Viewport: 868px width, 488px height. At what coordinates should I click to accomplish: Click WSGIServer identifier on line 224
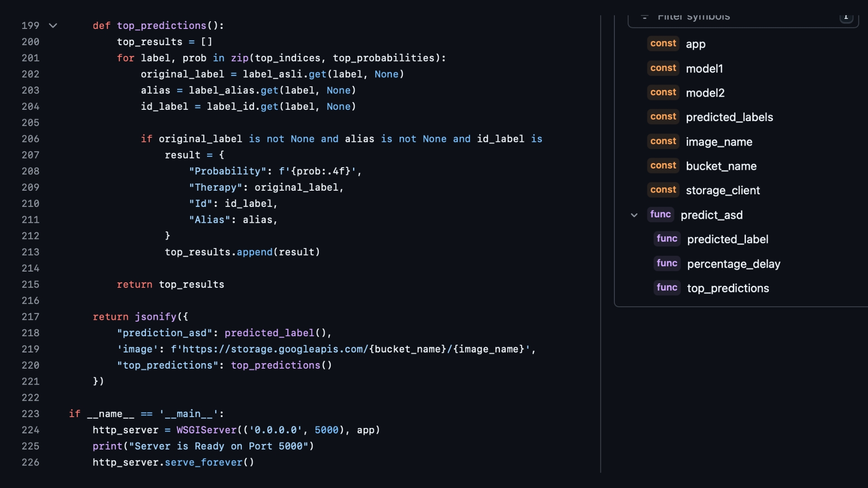click(206, 430)
